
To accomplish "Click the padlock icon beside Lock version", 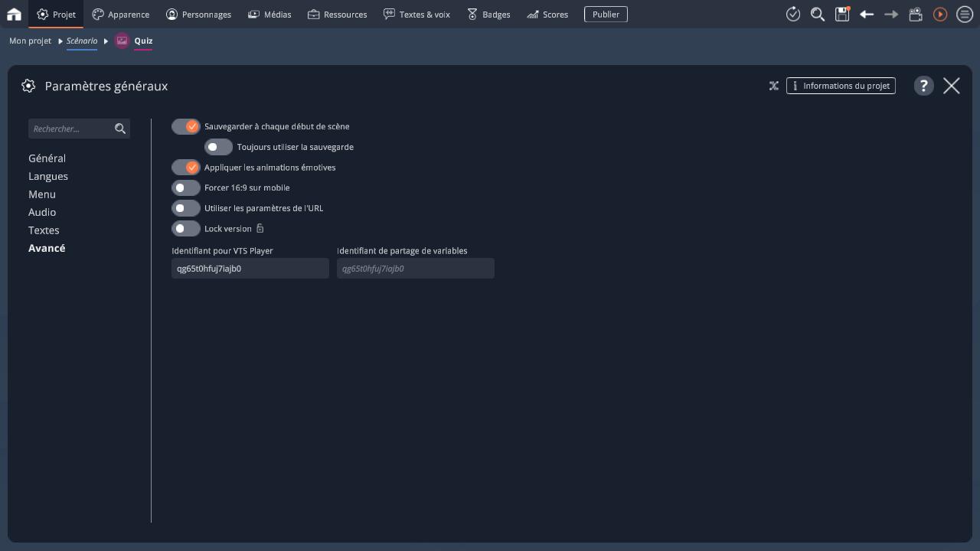I will tap(260, 228).
